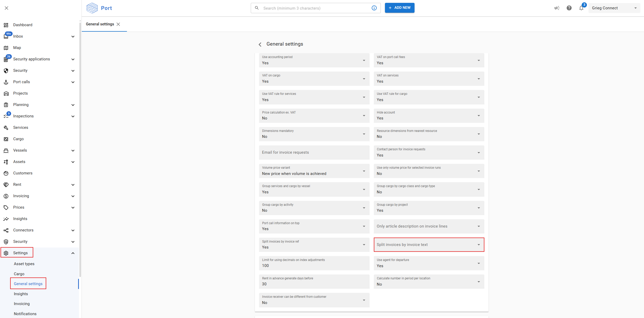
Task: Click the Inspections checklist icon
Action: 6,116
